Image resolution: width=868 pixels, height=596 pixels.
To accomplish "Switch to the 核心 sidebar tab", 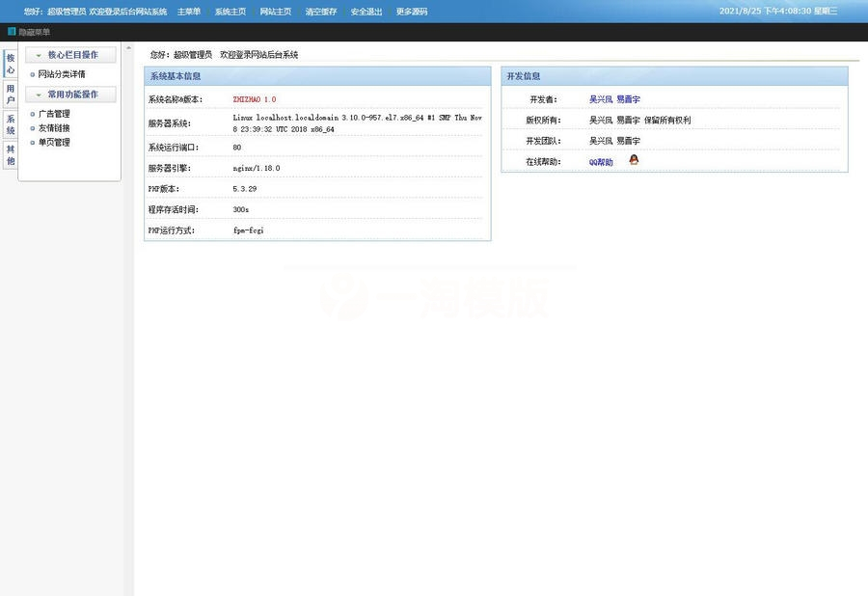I will pyautogui.click(x=10, y=62).
